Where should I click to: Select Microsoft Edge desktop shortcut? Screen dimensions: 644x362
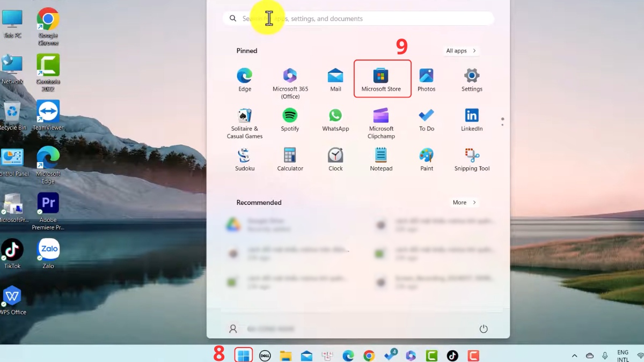point(48,166)
